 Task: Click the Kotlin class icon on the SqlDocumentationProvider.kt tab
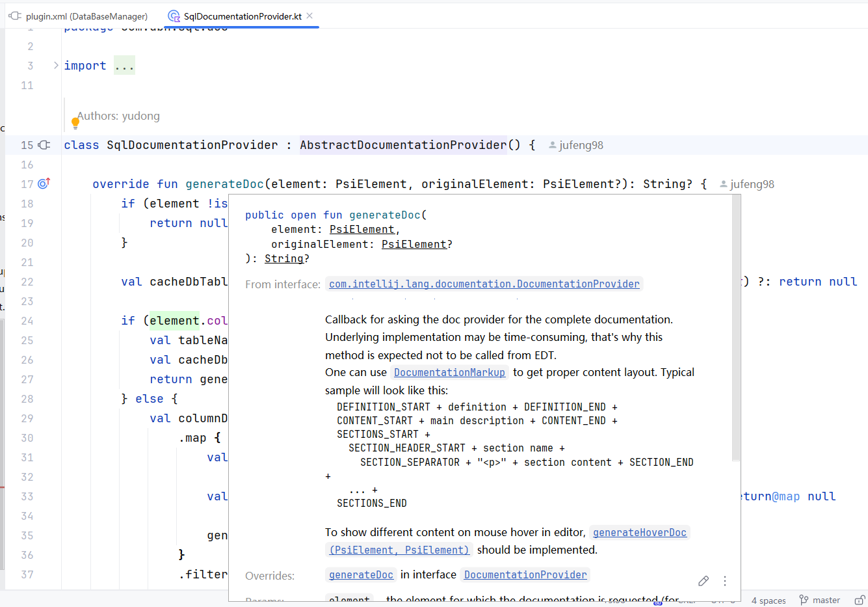coord(172,16)
